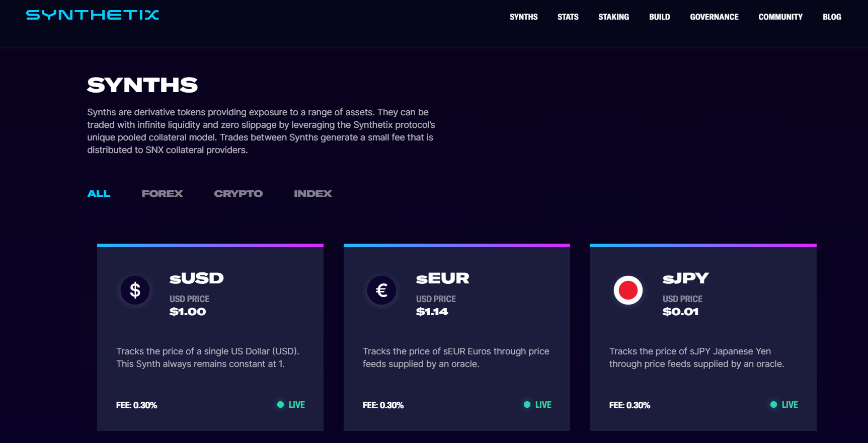Image resolution: width=868 pixels, height=443 pixels.
Task: Click the sJPY card title
Action: [x=685, y=278]
